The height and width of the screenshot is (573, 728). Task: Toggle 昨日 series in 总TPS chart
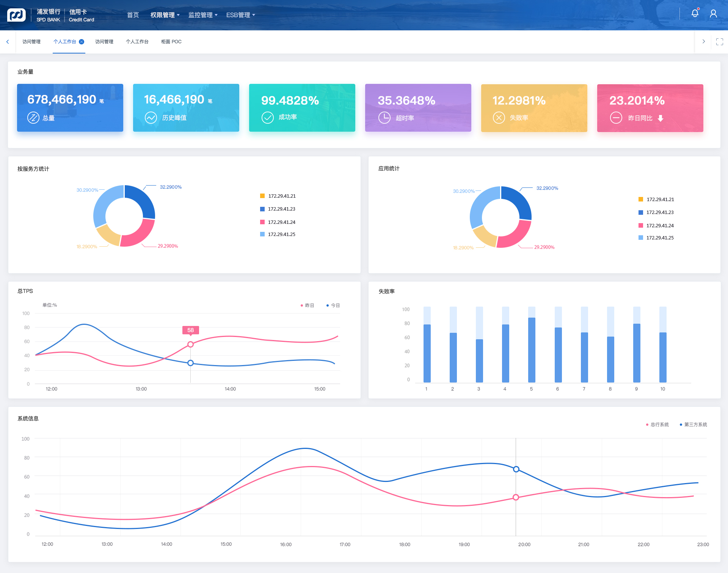308,305
